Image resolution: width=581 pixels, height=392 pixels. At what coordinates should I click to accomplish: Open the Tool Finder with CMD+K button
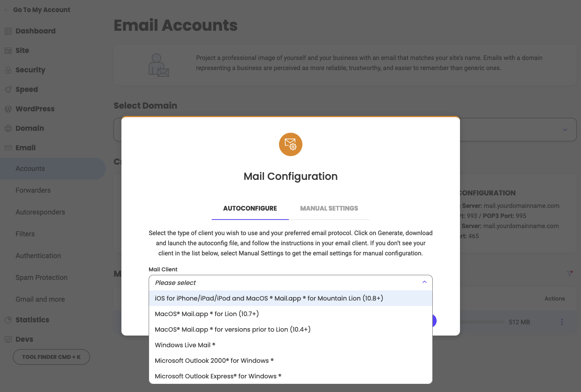[51, 357]
